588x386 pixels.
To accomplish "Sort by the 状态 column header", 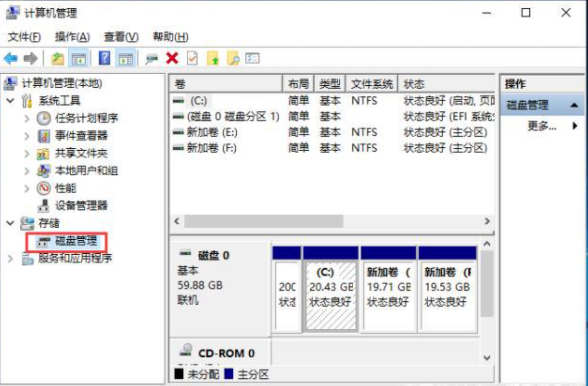I will [x=446, y=84].
